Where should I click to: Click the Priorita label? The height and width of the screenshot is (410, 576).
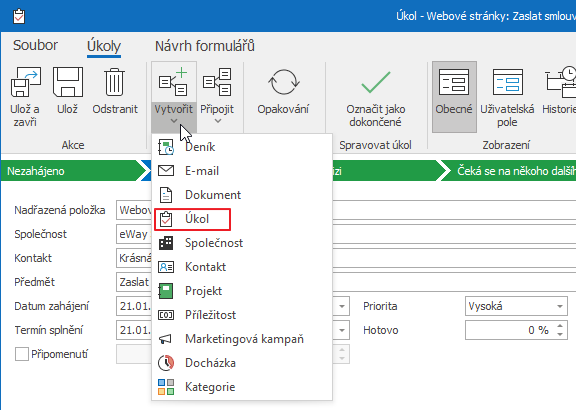[380, 306]
